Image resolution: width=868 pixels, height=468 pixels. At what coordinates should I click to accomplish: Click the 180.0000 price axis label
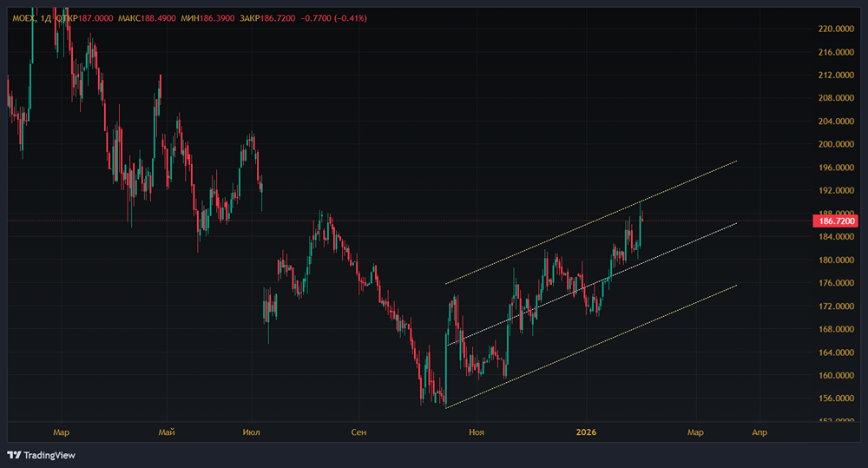[836, 260]
